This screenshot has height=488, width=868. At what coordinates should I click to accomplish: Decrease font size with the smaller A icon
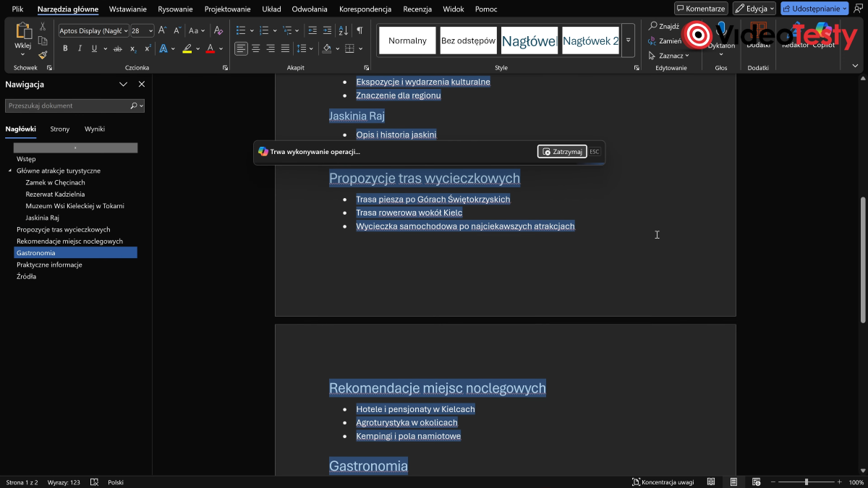point(176,30)
